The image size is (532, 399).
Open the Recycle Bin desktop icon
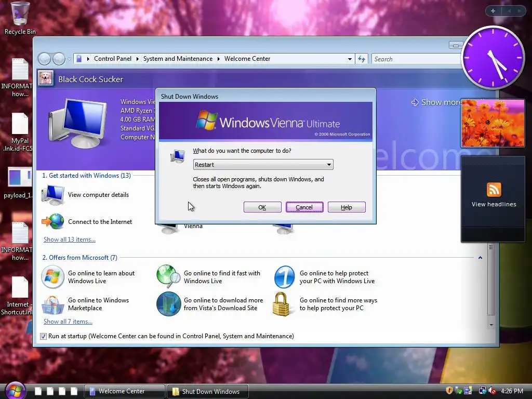pos(20,18)
